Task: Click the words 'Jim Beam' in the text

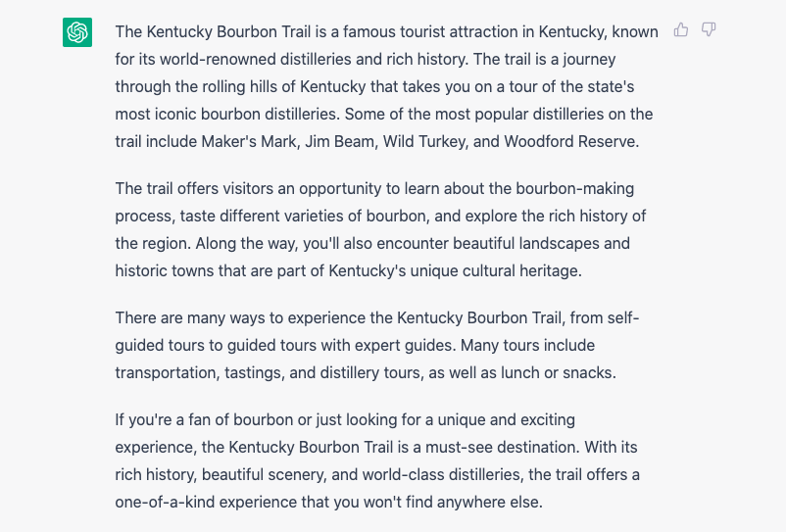Action: coord(339,142)
